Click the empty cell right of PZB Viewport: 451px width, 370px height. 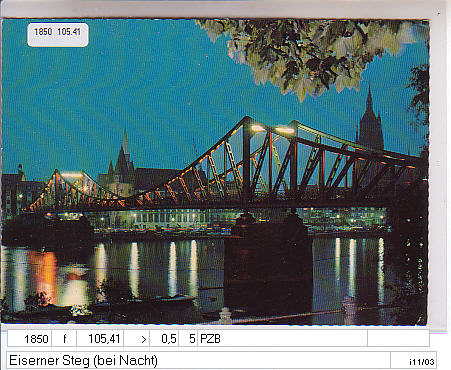[398, 339]
